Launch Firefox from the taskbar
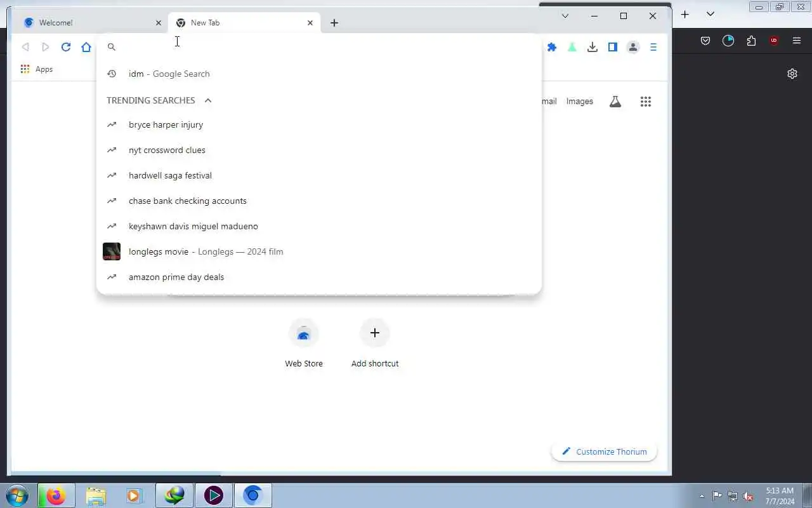 pos(56,495)
